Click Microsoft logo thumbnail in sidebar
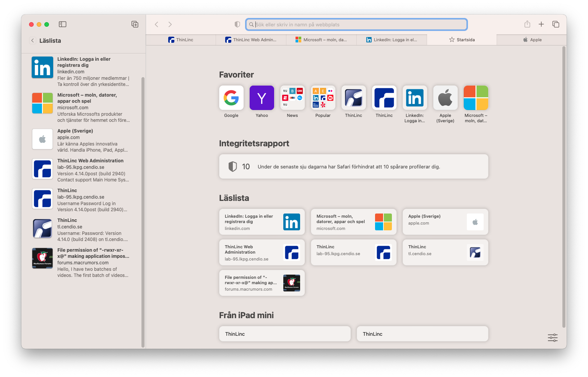The height and width of the screenshot is (377, 588). (x=42, y=103)
